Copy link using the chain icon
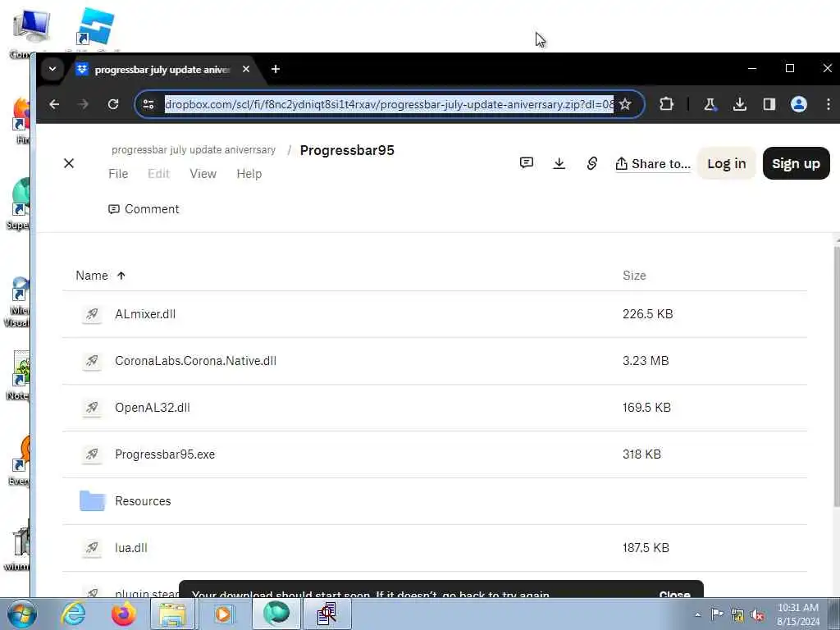Image resolution: width=840 pixels, height=630 pixels. point(592,163)
